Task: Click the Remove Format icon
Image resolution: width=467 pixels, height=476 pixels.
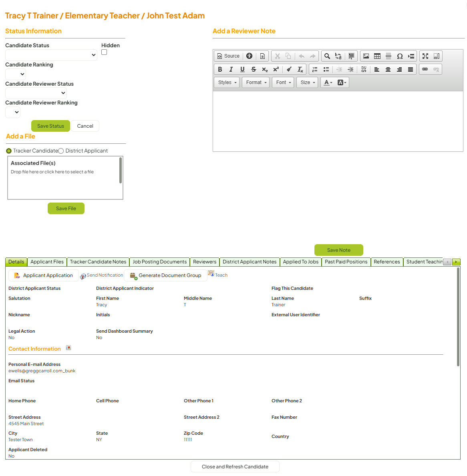Action: point(300,70)
